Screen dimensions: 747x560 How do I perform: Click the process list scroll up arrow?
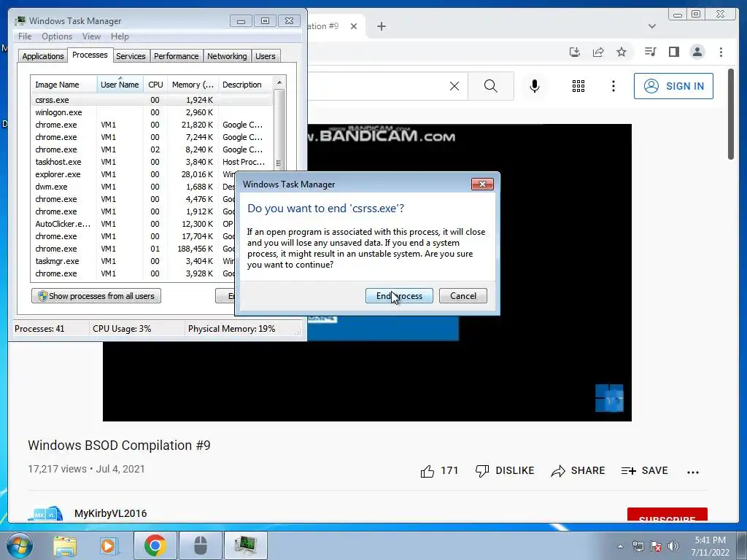(279, 82)
